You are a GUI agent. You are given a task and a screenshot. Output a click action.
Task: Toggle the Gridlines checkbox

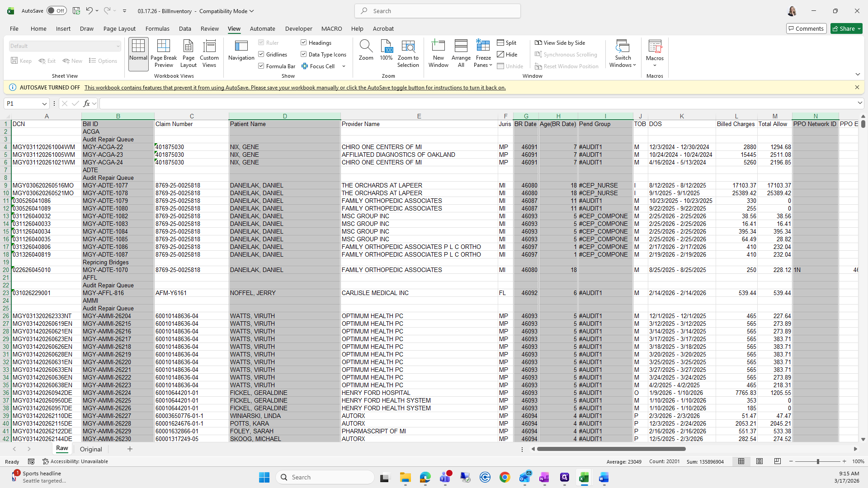click(x=261, y=54)
